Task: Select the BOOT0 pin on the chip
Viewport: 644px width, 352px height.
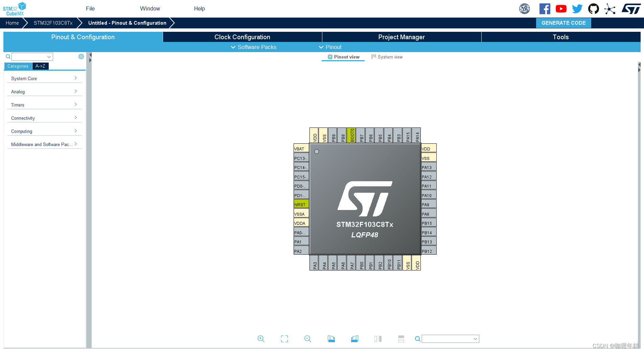Action: tap(352, 135)
